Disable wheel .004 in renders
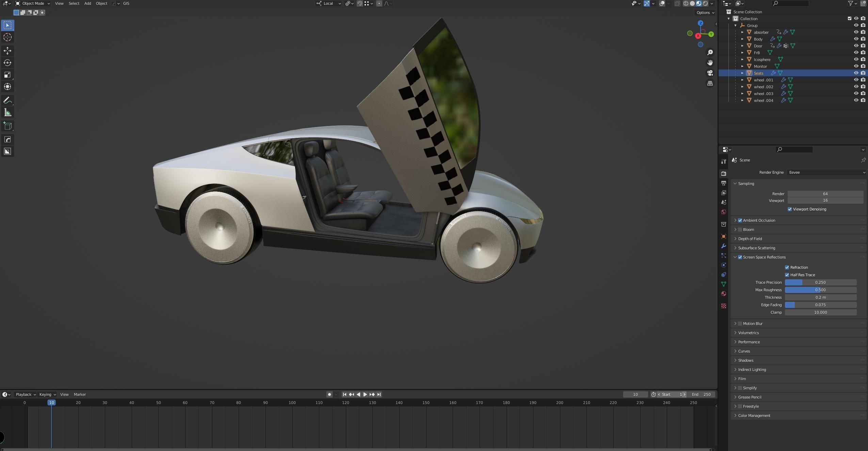Viewport: 868px width, 451px height. coord(863,100)
